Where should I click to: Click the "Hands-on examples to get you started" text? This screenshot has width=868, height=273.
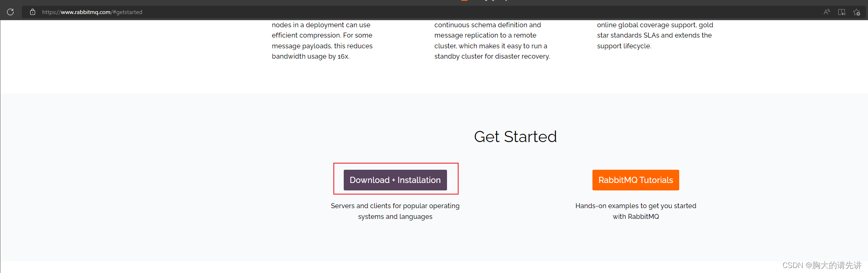(x=636, y=206)
